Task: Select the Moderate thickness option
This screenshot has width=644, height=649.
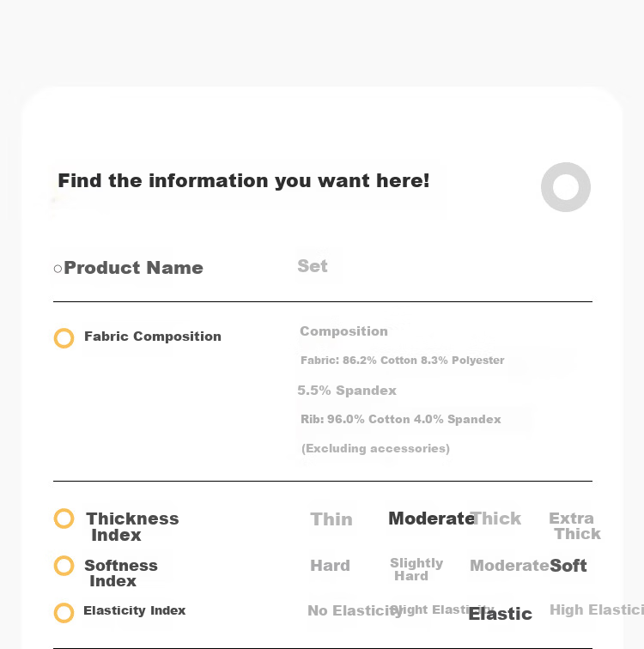Action: tap(431, 519)
